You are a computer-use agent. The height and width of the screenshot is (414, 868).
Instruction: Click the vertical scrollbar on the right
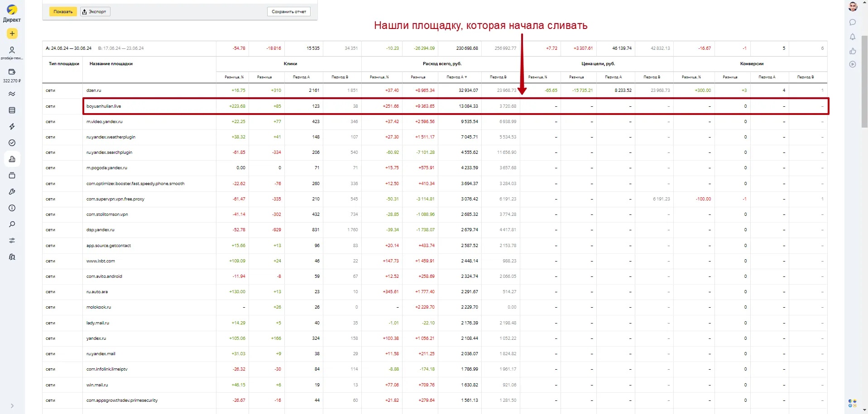click(x=864, y=81)
